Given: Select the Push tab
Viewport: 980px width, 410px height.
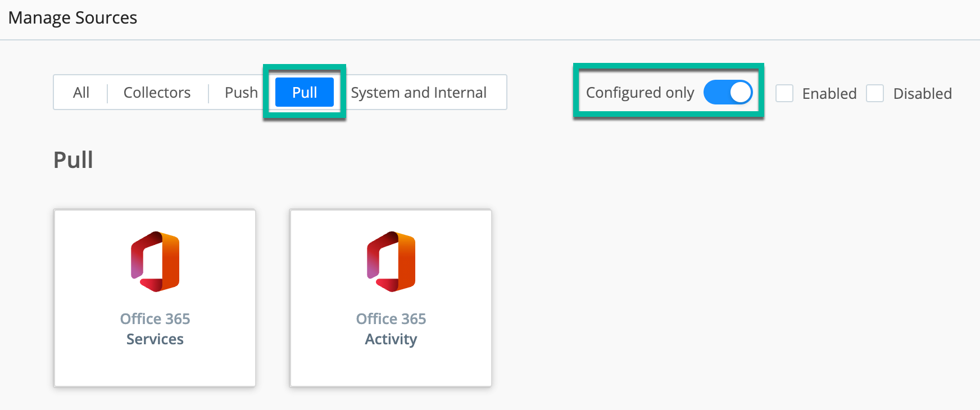Looking at the screenshot, I should point(241,93).
